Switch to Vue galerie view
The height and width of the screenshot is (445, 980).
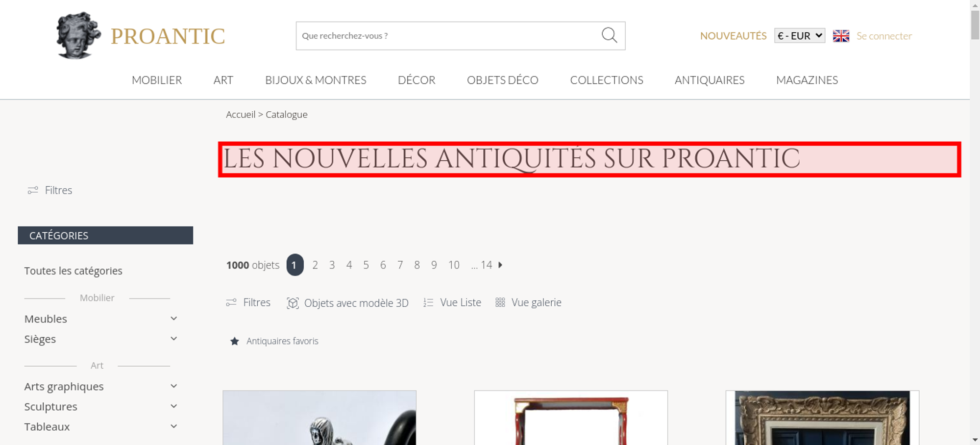coord(528,302)
